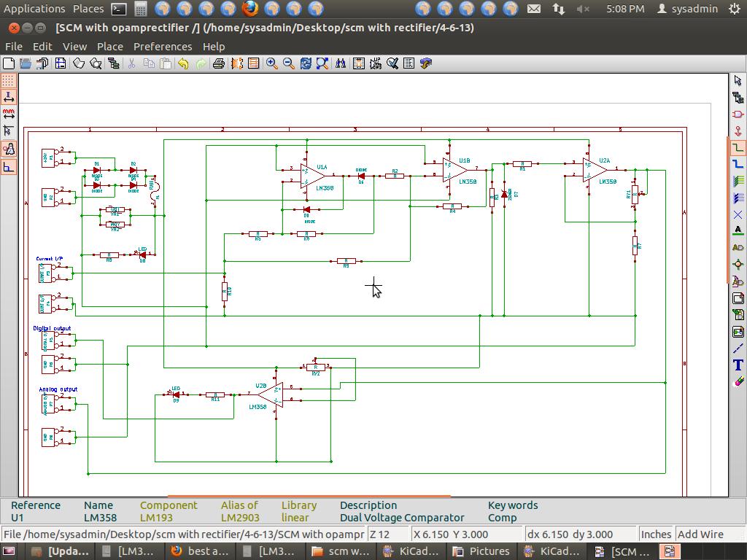The height and width of the screenshot is (560, 747).
Task: Open the Edit menu
Action: [42, 46]
